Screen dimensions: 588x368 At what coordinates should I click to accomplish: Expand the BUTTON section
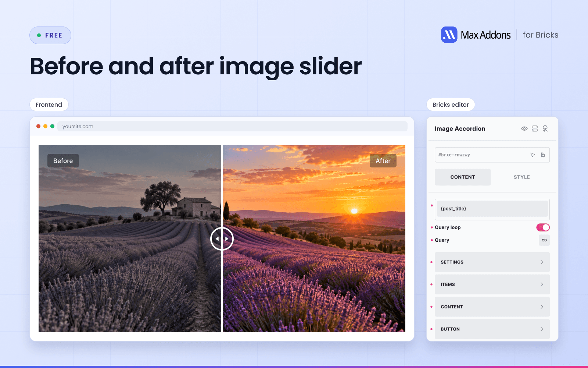(492, 329)
